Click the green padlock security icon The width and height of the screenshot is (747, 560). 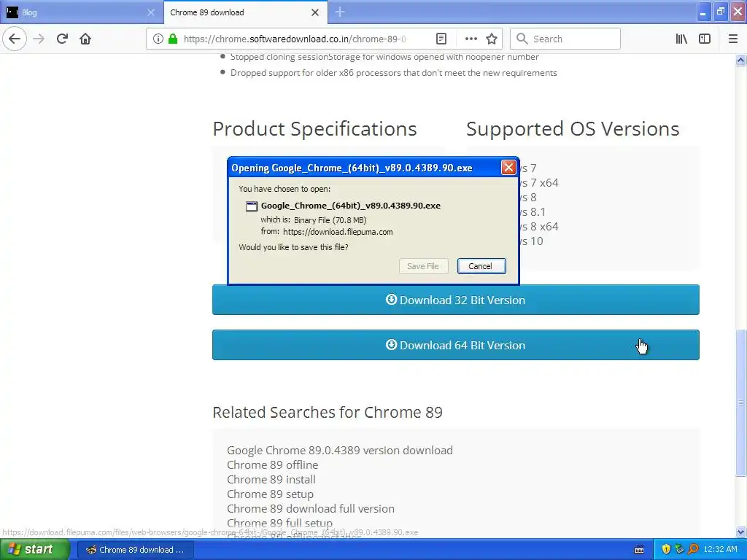pos(173,39)
